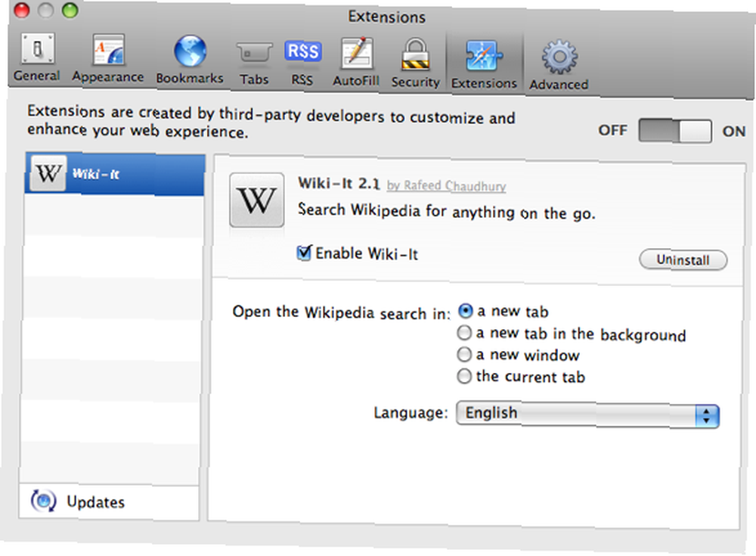Screen dimensions: 756x556
Task: Open the Bookmarks preferences pane
Action: click(x=190, y=60)
